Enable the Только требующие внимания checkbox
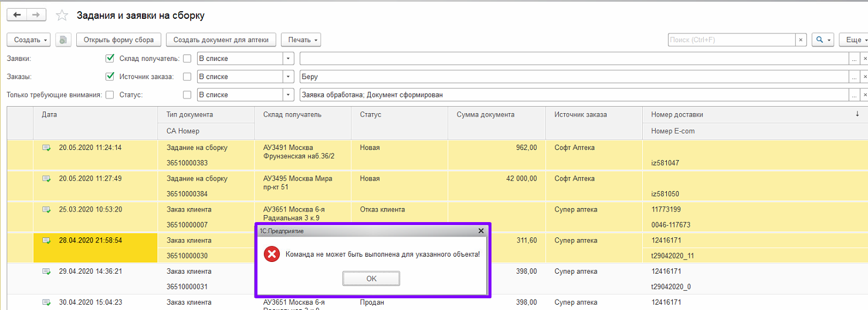The image size is (868, 310). [110, 95]
